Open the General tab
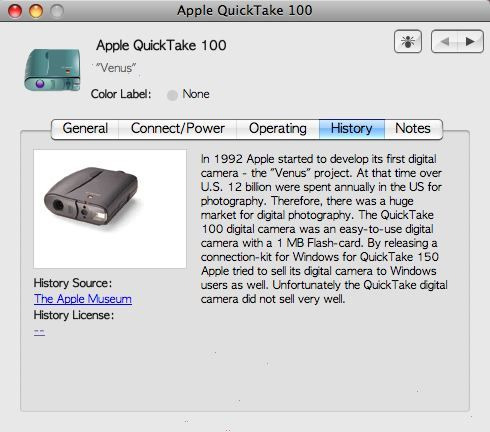490x432 pixels. 85,129
